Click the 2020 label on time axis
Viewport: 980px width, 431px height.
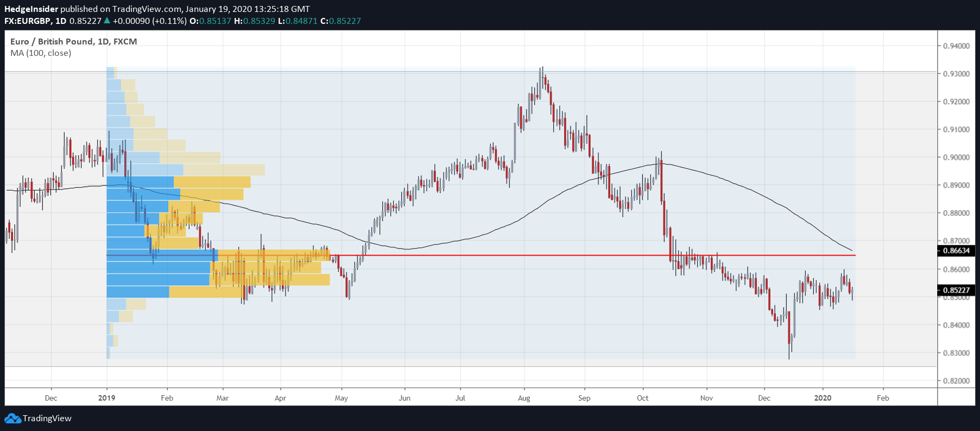click(x=823, y=398)
